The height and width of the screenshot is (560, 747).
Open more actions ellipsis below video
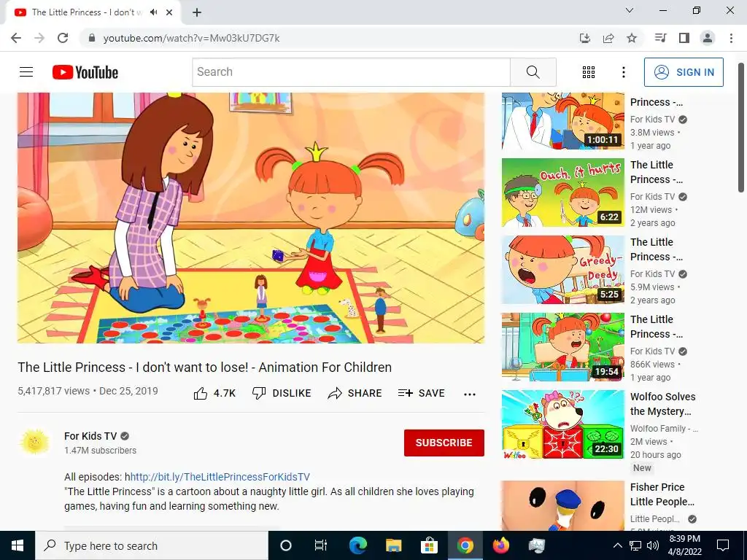[x=470, y=394]
